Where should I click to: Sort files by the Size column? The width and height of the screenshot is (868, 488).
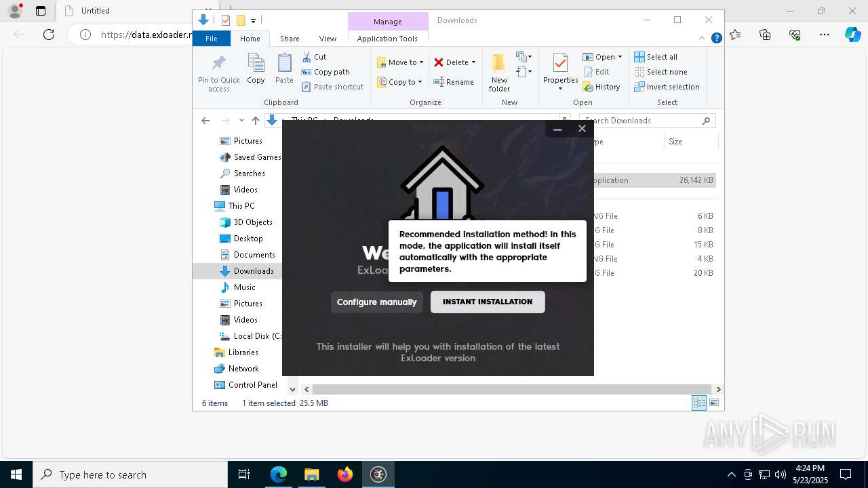pyautogui.click(x=690, y=142)
